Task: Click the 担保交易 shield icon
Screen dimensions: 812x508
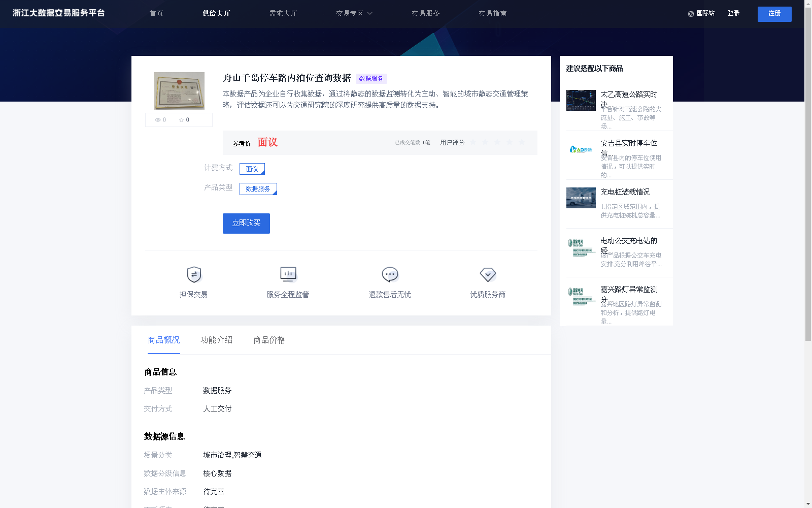Action: tap(194, 274)
